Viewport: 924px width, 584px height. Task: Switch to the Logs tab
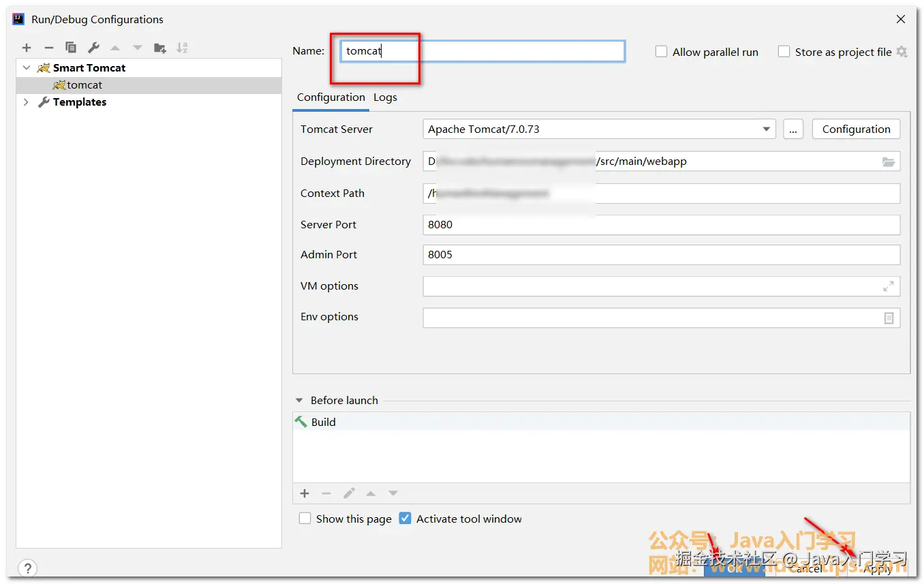pos(385,97)
